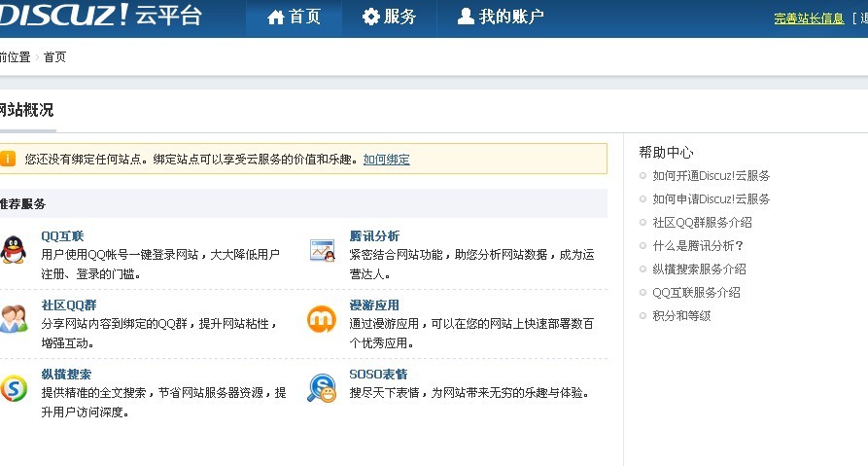The height and width of the screenshot is (466, 868).
Task: Click the orange 漫游应用 icon
Action: 322,319
